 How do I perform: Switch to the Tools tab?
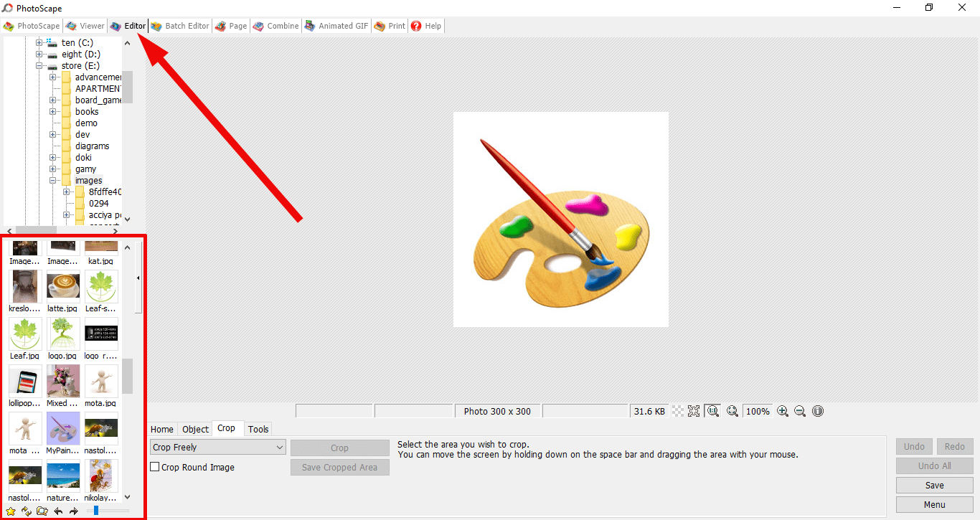pyautogui.click(x=258, y=429)
